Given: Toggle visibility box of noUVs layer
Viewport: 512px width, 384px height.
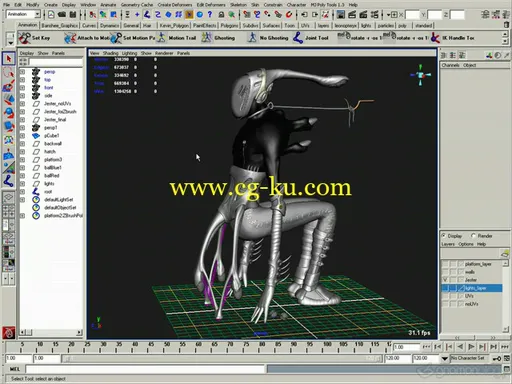Looking at the screenshot, I should click(445, 304).
